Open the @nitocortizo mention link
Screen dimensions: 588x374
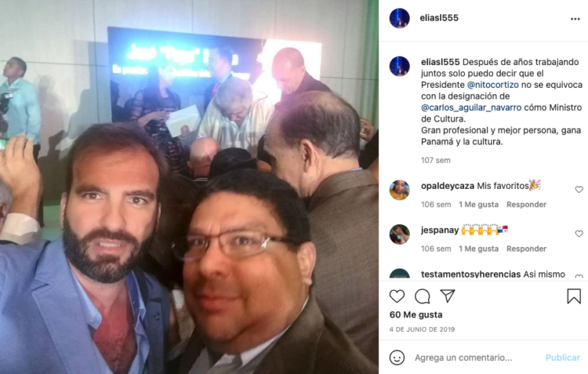(x=493, y=85)
